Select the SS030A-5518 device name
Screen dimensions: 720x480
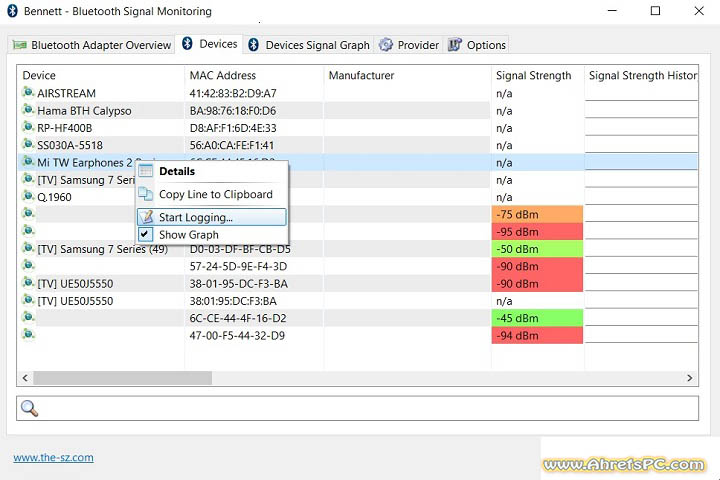[70, 146]
